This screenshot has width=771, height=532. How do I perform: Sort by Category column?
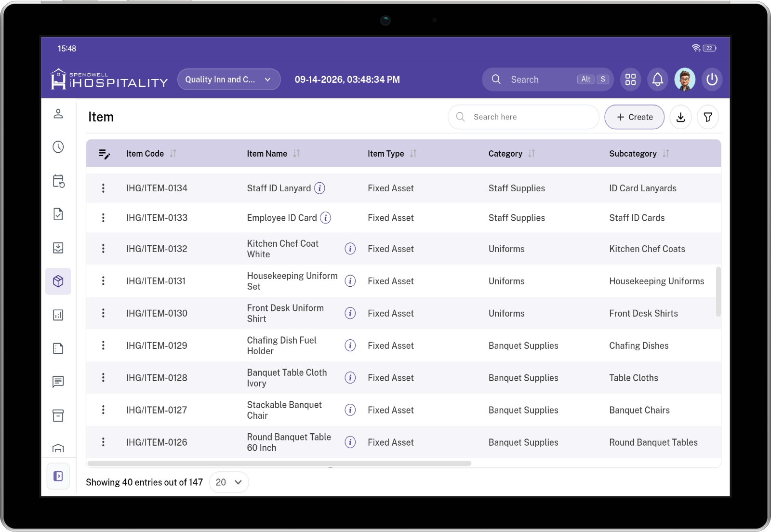[x=532, y=154]
